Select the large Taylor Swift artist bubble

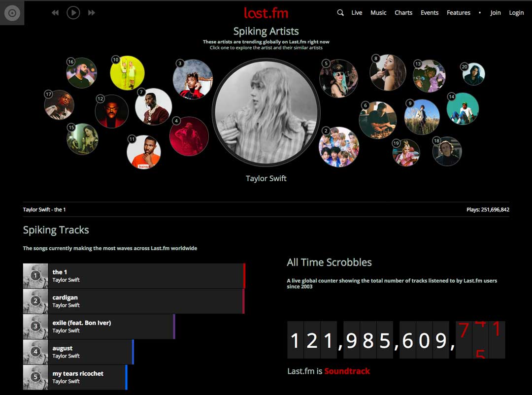point(266,112)
